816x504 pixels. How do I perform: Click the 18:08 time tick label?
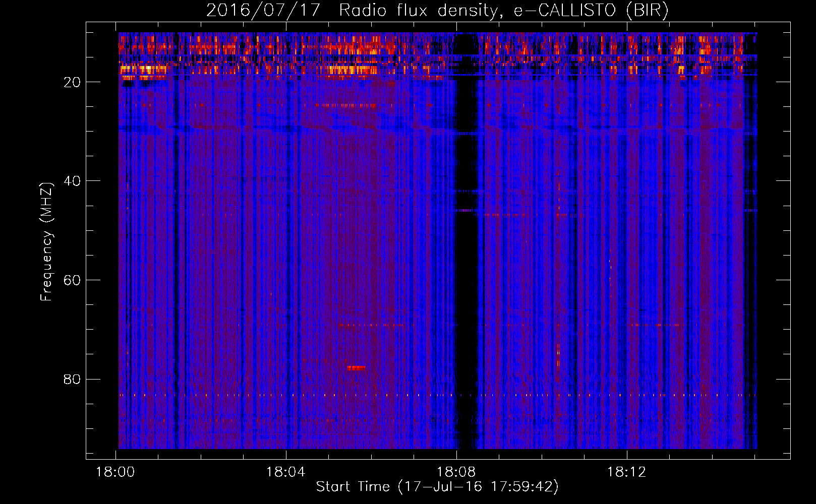456,472
